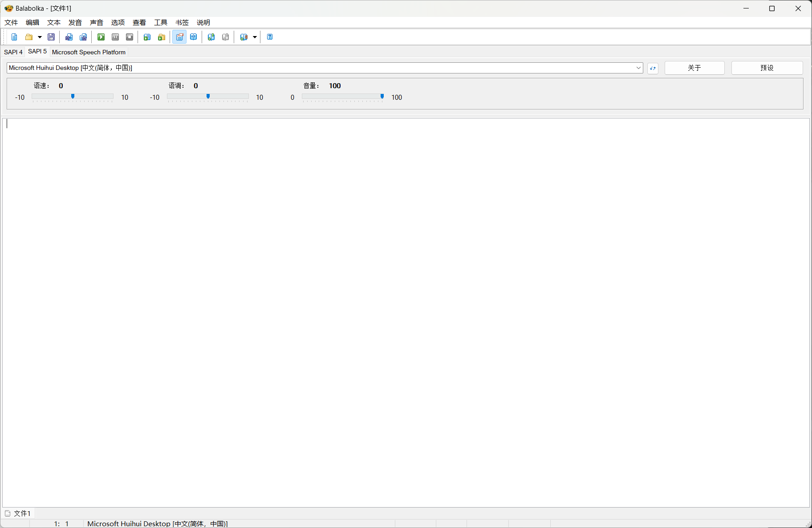Toggle the highlighted panel toolbar icon
This screenshot has width=812, height=528.
[x=179, y=37]
